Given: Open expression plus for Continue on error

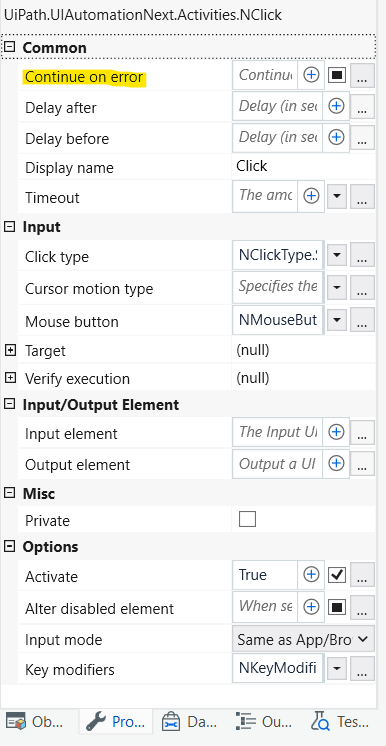Looking at the screenshot, I should (x=311, y=75).
